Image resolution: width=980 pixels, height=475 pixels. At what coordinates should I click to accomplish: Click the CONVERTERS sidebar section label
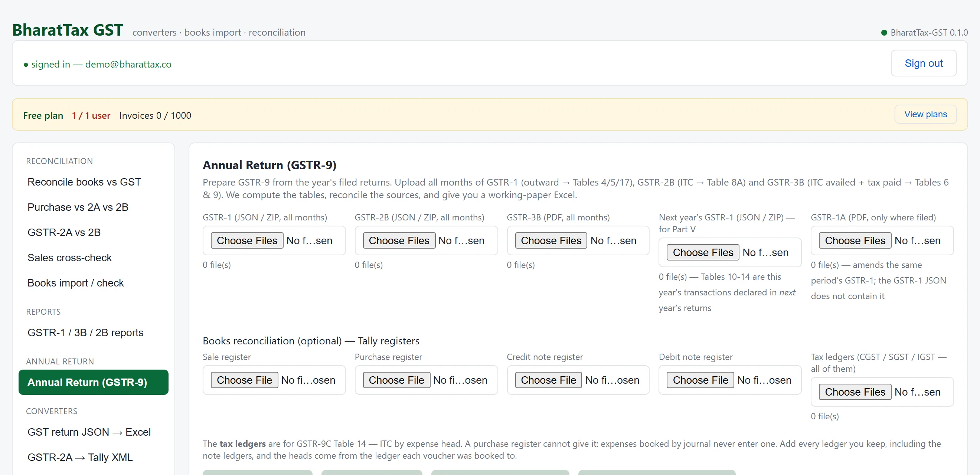52,411
